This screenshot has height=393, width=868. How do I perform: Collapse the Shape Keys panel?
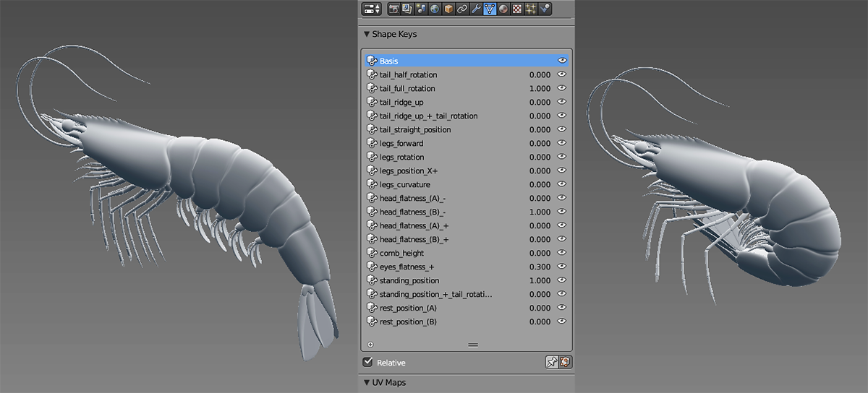[367, 34]
